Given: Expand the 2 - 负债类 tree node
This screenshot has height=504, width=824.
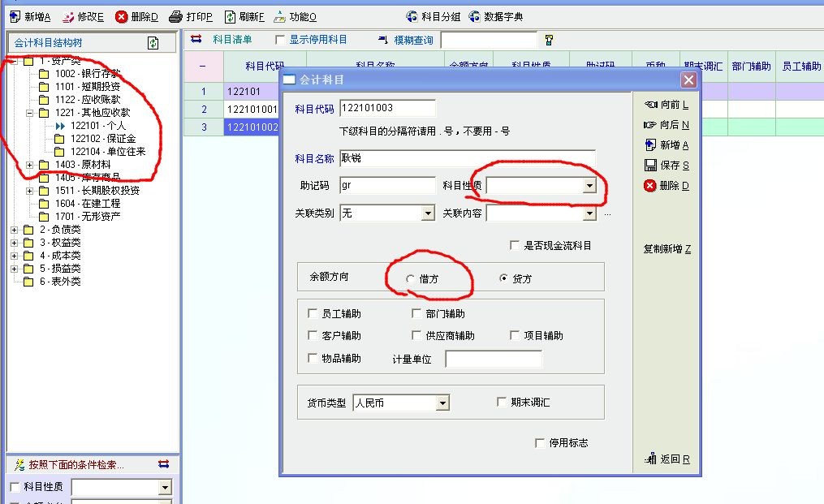Looking at the screenshot, I should tap(14, 230).
